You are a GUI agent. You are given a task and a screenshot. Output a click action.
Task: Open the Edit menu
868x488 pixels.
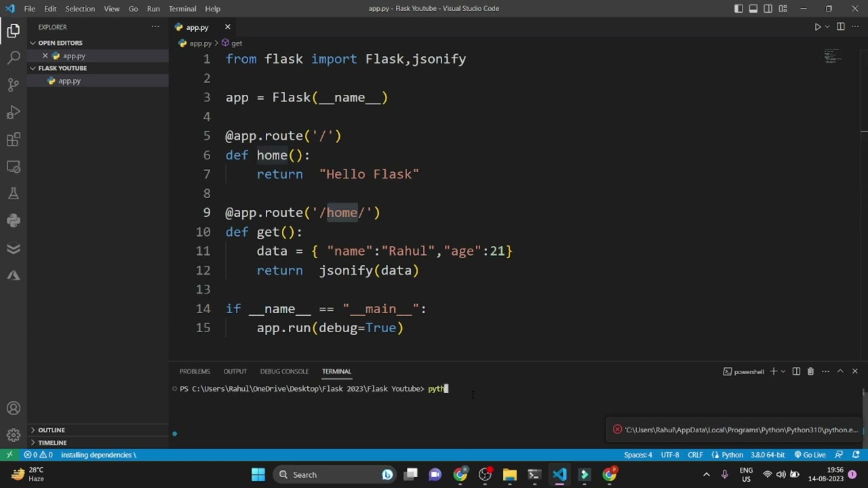click(x=51, y=9)
